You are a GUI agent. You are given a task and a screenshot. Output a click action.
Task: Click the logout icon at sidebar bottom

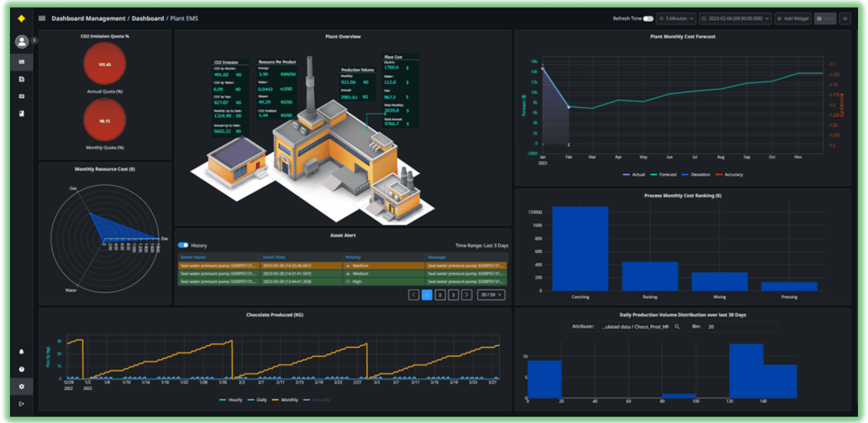point(22,404)
